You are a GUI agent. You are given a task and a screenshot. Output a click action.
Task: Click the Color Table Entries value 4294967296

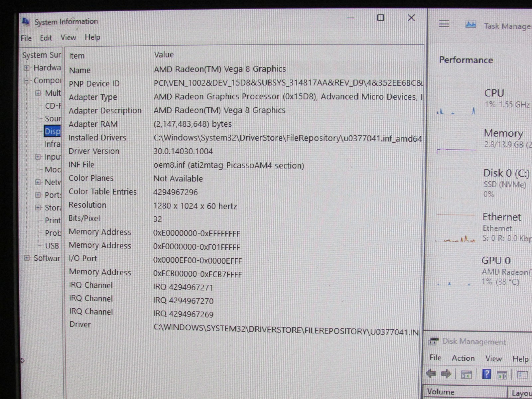(175, 192)
